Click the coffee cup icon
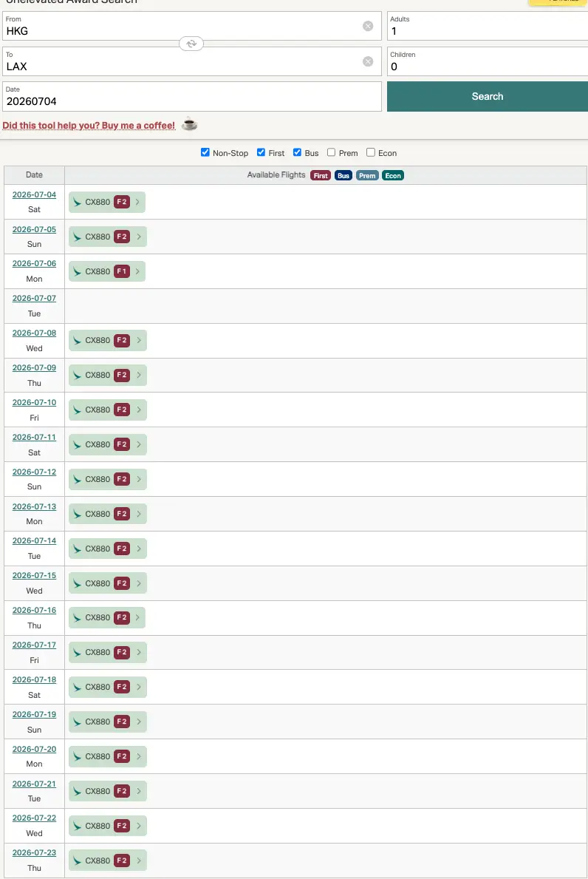The image size is (588, 879). coord(190,124)
